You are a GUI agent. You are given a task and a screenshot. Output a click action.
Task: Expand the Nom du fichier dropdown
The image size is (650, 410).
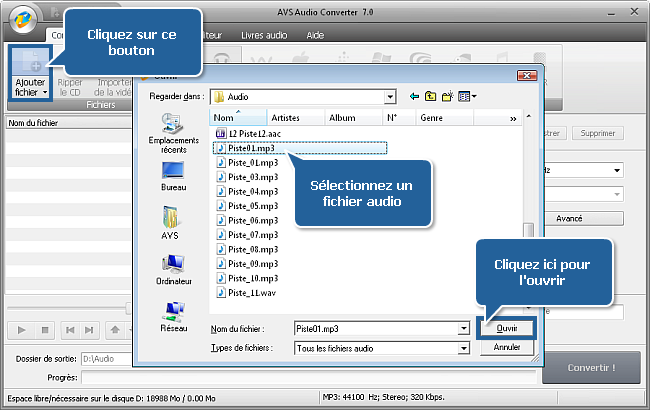point(463,329)
